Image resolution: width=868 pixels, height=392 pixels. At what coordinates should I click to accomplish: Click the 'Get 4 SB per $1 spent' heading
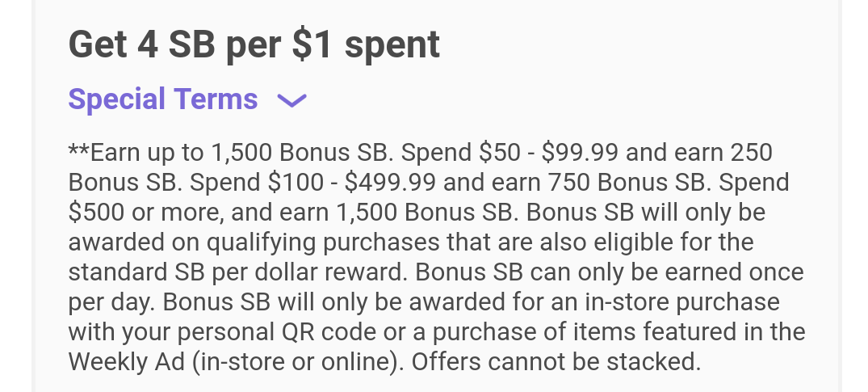coord(254,44)
